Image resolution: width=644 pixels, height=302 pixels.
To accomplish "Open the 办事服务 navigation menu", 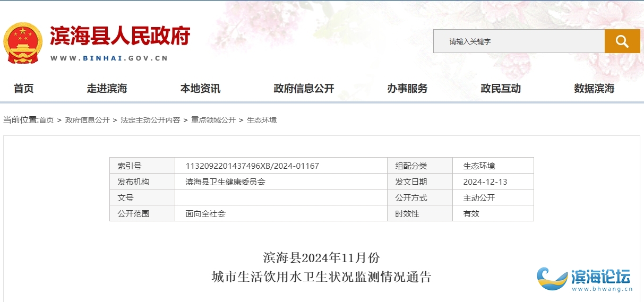I will pyautogui.click(x=407, y=89).
